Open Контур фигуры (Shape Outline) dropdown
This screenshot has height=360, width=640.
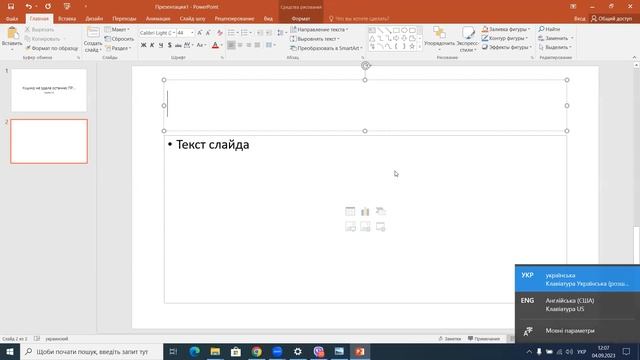505,38
